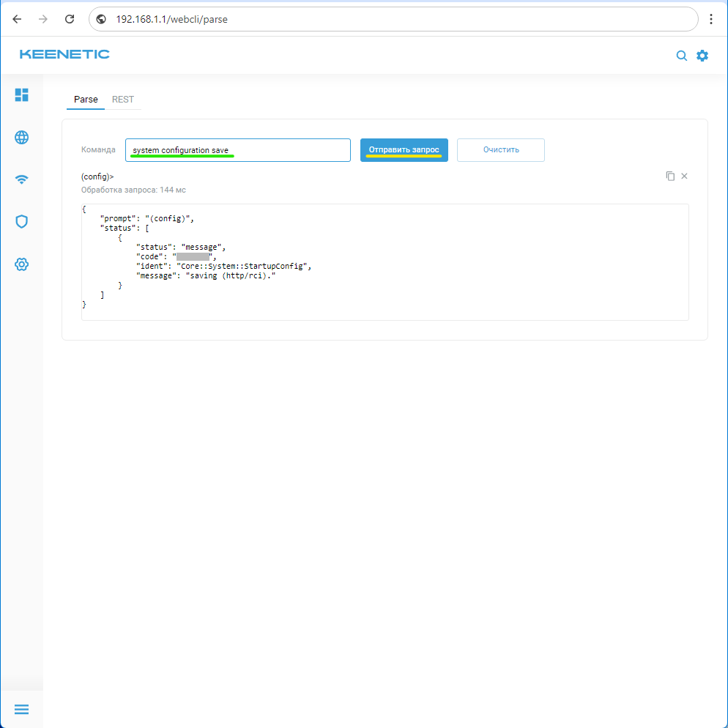Expand the sidebar using the hamburger menu
The height and width of the screenshot is (728, 728).
pos(22,709)
